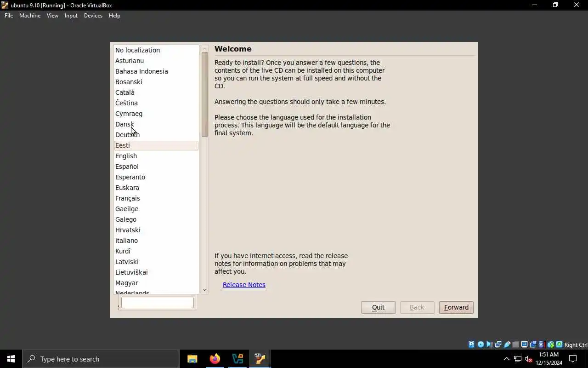Click the muted volume tray icon
Viewport: 588px width, 368px height.
(529, 359)
